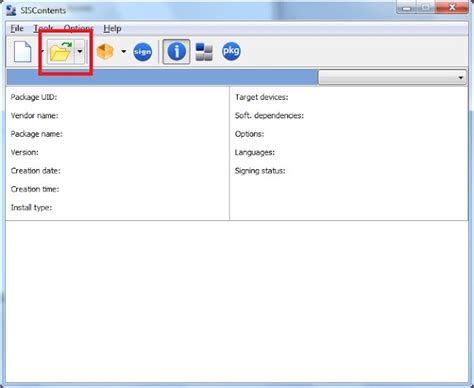The height and width of the screenshot is (388, 474).
Task: Maximize the SISContents window
Action: 426,7
